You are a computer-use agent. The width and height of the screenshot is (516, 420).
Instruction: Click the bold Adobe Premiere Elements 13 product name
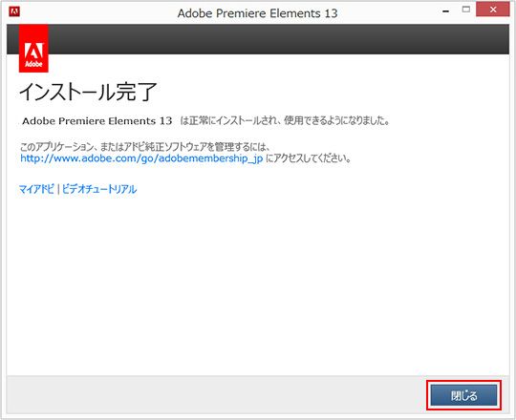[x=97, y=121]
